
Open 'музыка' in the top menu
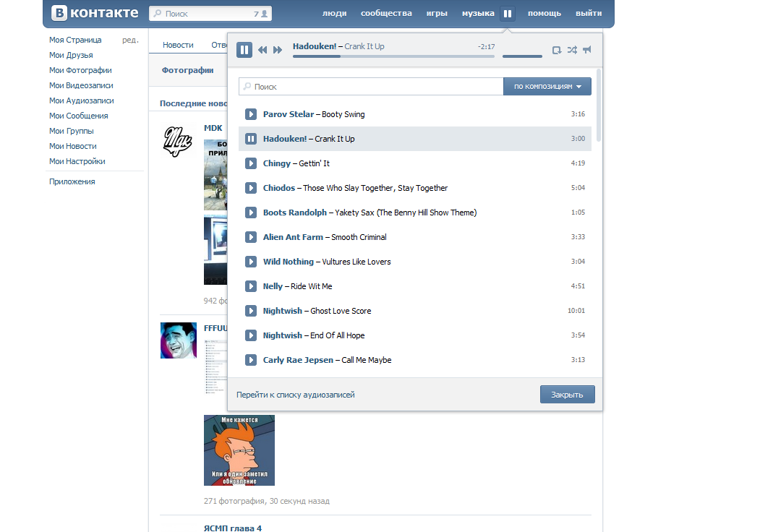[x=478, y=14]
